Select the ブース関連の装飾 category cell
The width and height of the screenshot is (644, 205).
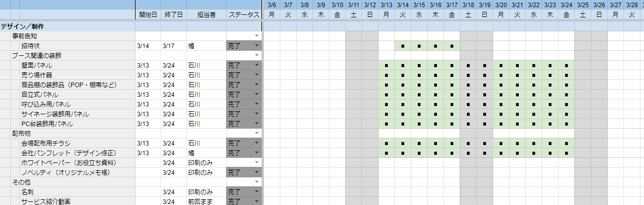[37, 56]
